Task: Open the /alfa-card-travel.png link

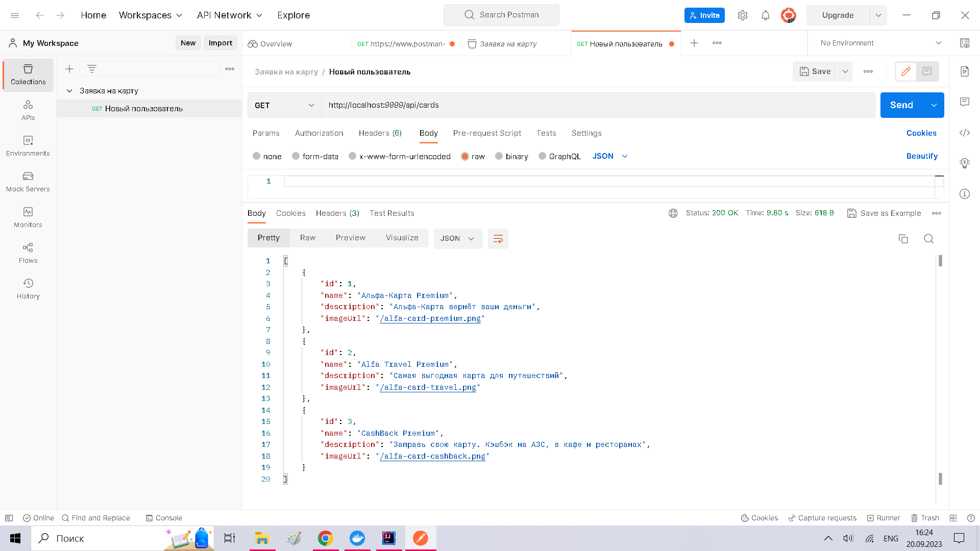Action: tap(428, 387)
